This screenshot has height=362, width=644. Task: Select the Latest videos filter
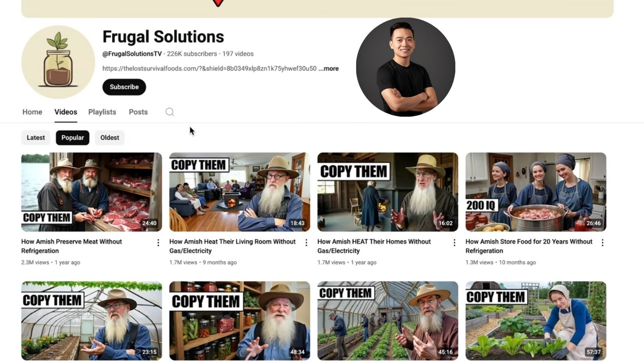click(x=35, y=137)
